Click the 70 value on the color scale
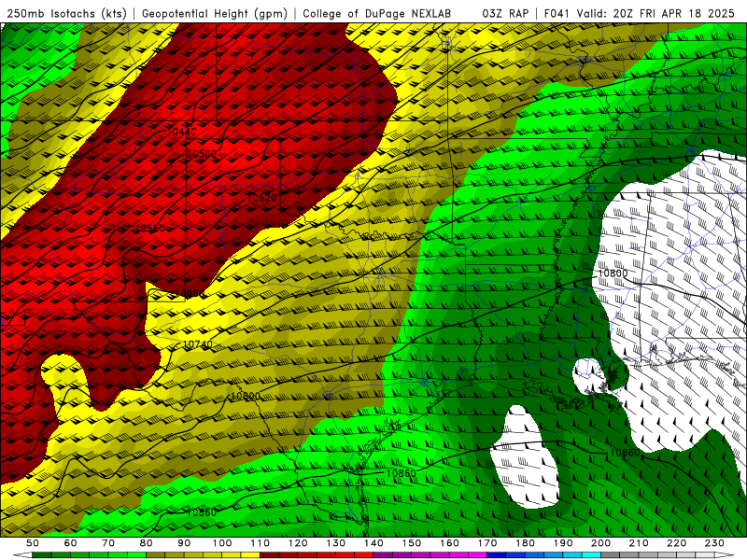The height and width of the screenshot is (560, 747). coord(108,543)
